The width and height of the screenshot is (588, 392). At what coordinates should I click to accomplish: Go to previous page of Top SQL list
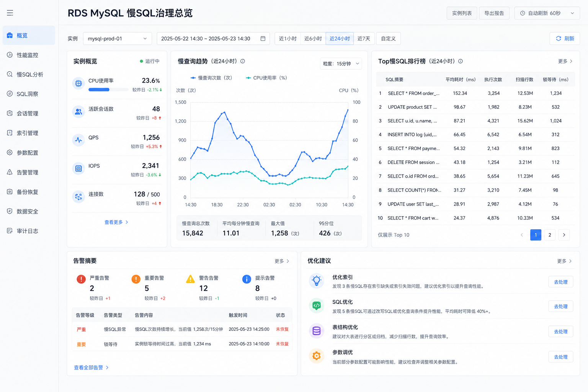(x=521, y=235)
